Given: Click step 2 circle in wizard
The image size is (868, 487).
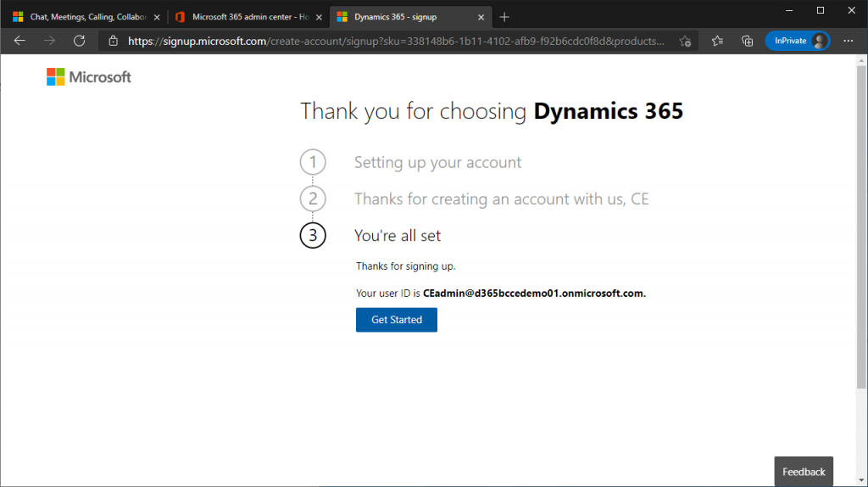Looking at the screenshot, I should click(313, 199).
